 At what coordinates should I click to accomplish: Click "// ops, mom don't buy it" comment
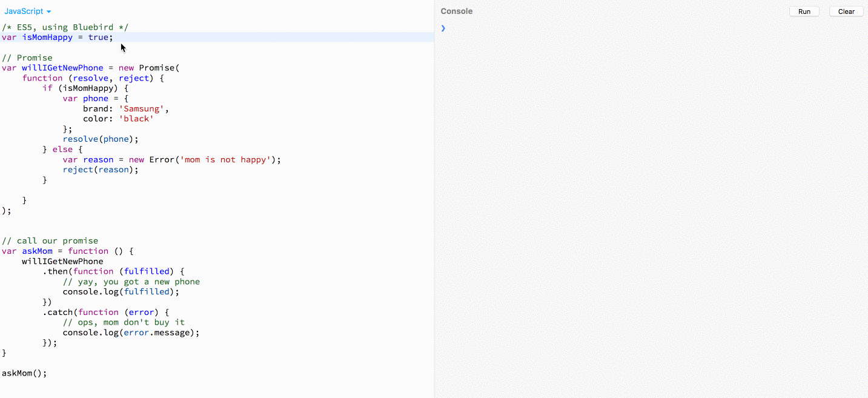coord(124,322)
